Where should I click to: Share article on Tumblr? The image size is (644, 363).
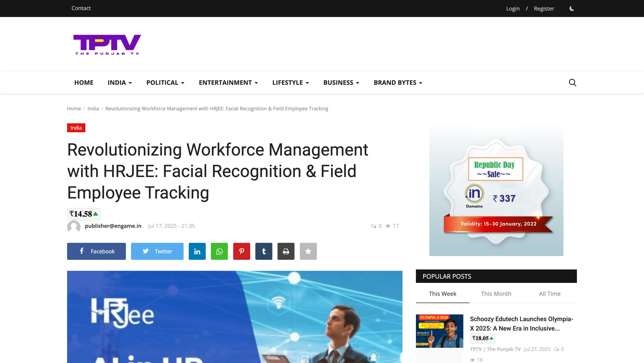click(x=263, y=251)
